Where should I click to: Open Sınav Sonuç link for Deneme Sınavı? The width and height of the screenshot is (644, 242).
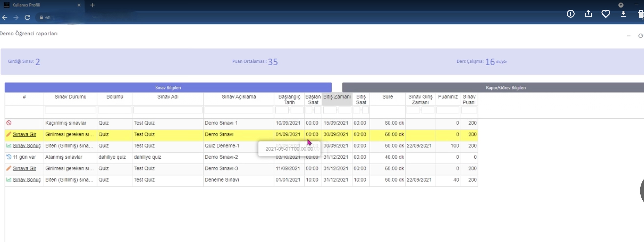point(27,180)
